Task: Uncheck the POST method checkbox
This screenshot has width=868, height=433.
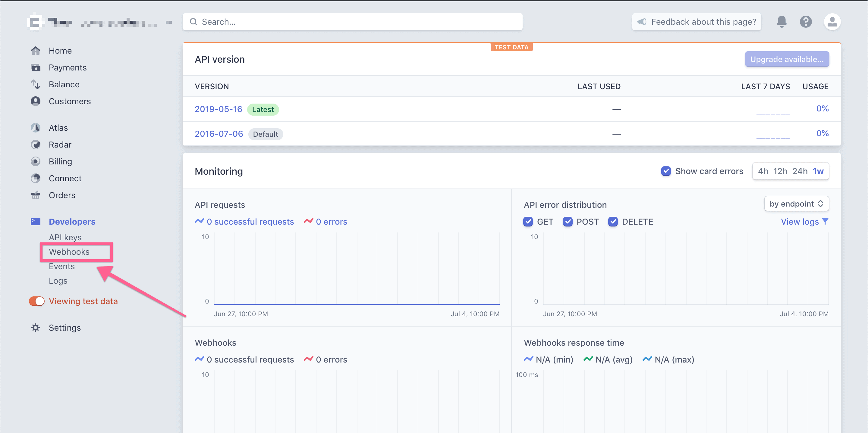Action: tap(568, 222)
